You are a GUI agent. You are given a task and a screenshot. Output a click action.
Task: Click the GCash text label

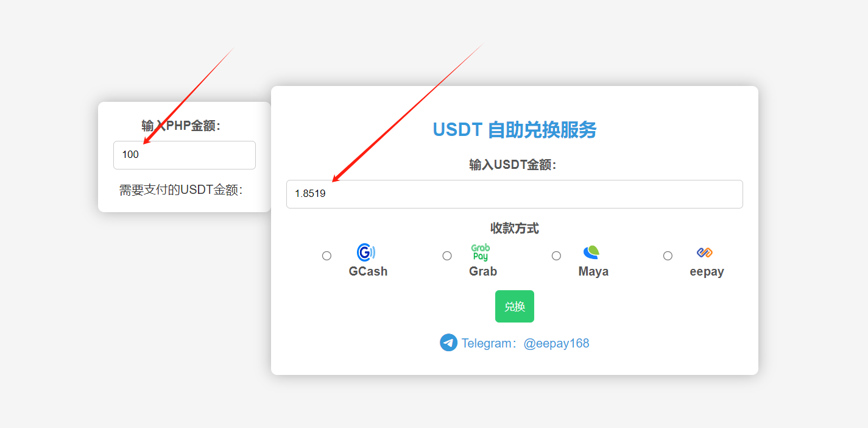[368, 271]
